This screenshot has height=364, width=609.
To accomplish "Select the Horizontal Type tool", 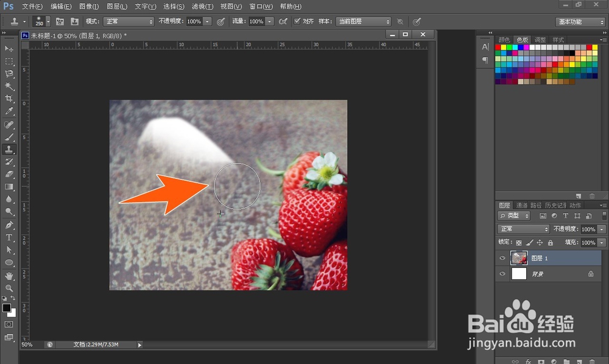I will pos(9,237).
